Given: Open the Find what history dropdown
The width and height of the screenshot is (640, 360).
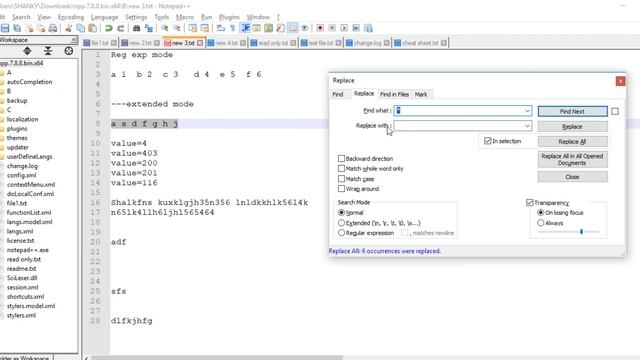Looking at the screenshot, I should click(x=527, y=111).
